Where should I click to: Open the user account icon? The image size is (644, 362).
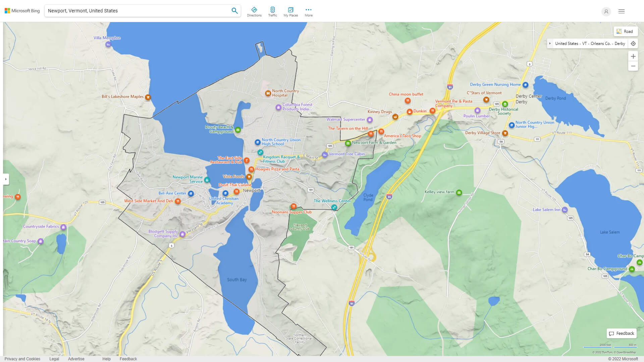tap(606, 11)
